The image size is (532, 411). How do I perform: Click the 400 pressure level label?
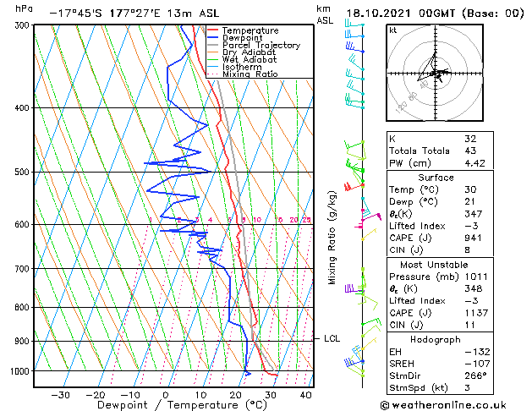pyautogui.click(x=24, y=108)
